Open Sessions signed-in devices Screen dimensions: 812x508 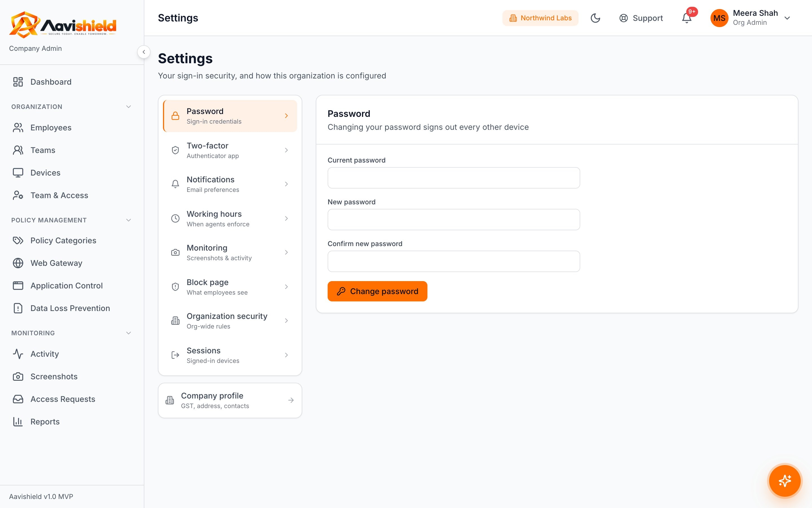pos(230,355)
